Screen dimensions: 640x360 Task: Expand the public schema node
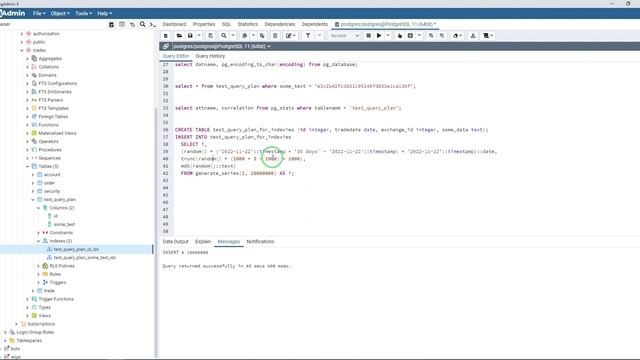22,42
